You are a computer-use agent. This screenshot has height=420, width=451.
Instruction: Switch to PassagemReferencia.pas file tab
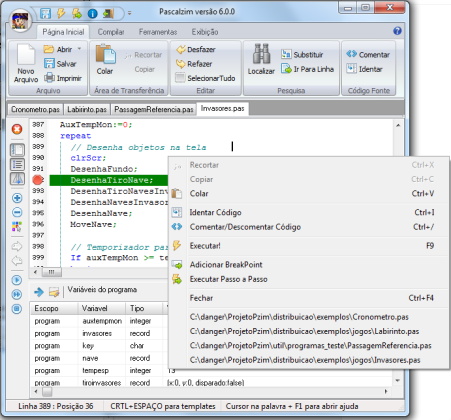(154, 109)
